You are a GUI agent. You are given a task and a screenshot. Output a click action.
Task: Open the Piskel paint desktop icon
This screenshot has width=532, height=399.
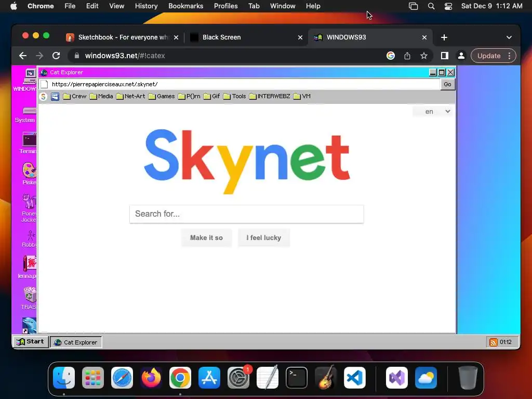click(29, 174)
